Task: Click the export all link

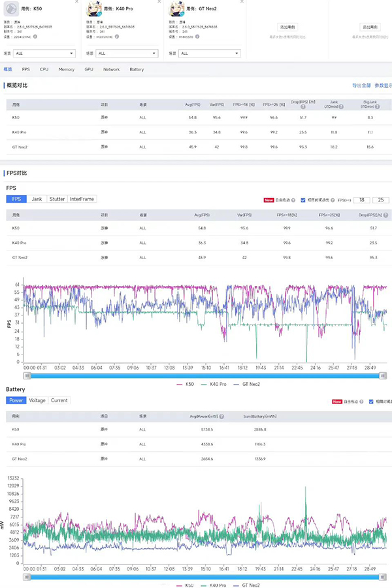Action: pyautogui.click(x=361, y=86)
